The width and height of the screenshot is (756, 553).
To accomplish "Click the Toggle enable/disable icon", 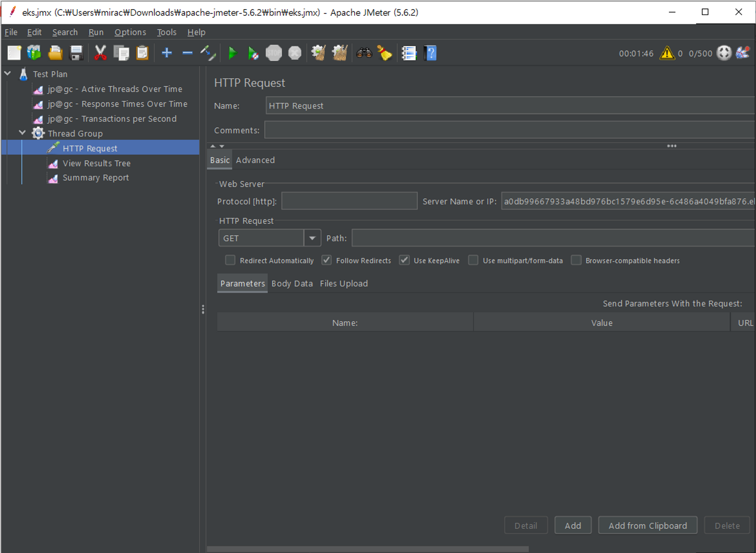I will 208,53.
